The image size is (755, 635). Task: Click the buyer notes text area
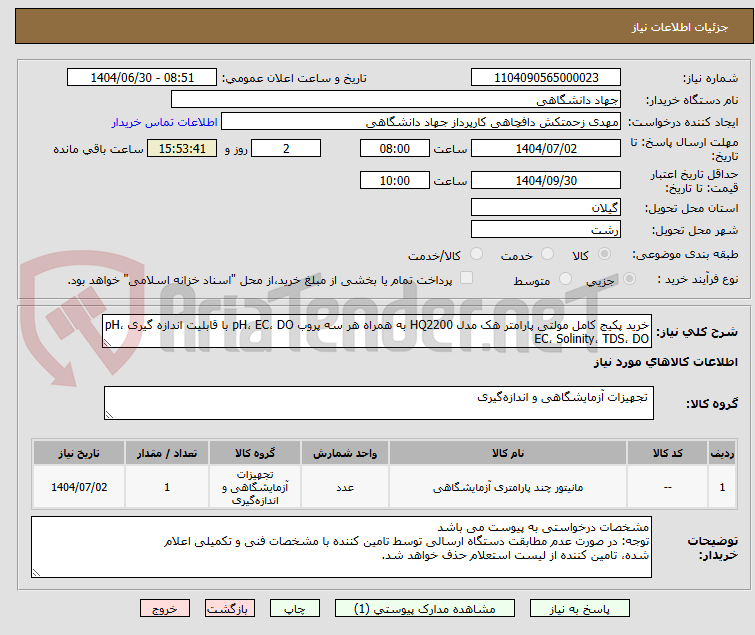(x=341, y=547)
